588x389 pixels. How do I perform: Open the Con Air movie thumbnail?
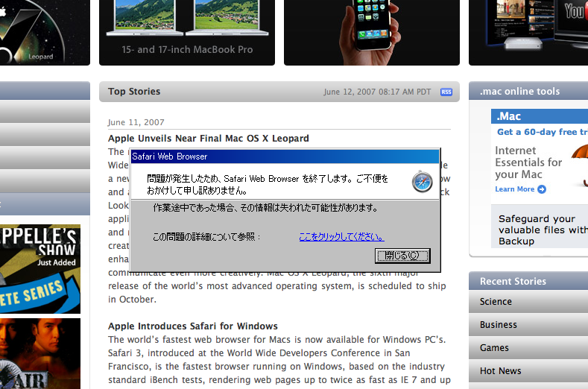40,354
